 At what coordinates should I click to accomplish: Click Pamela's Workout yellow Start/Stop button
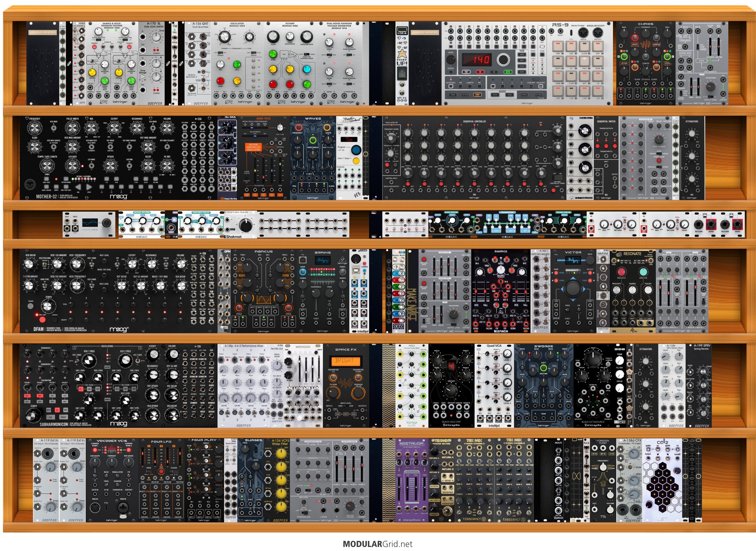(356, 161)
